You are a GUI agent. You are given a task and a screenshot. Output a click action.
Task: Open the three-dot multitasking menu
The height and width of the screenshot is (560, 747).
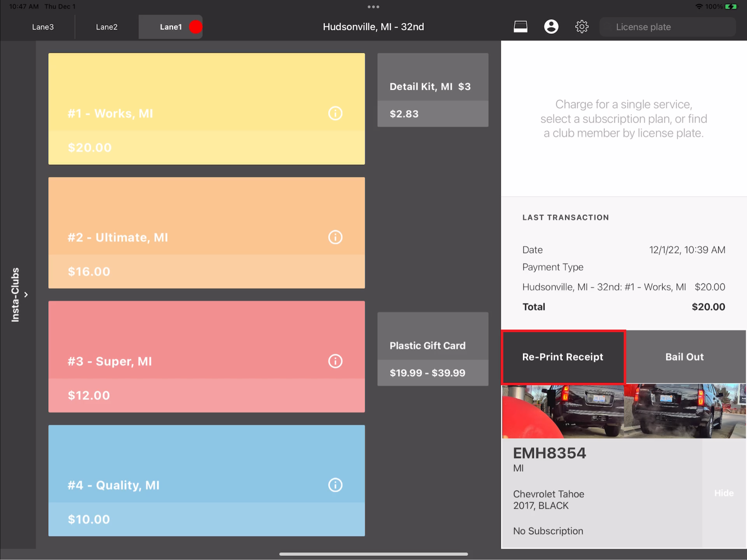point(373,7)
